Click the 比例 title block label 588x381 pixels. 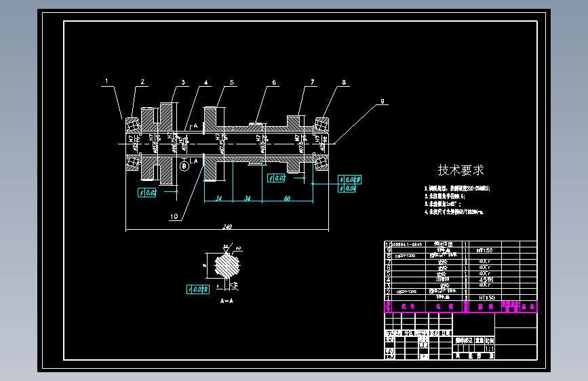490,340
